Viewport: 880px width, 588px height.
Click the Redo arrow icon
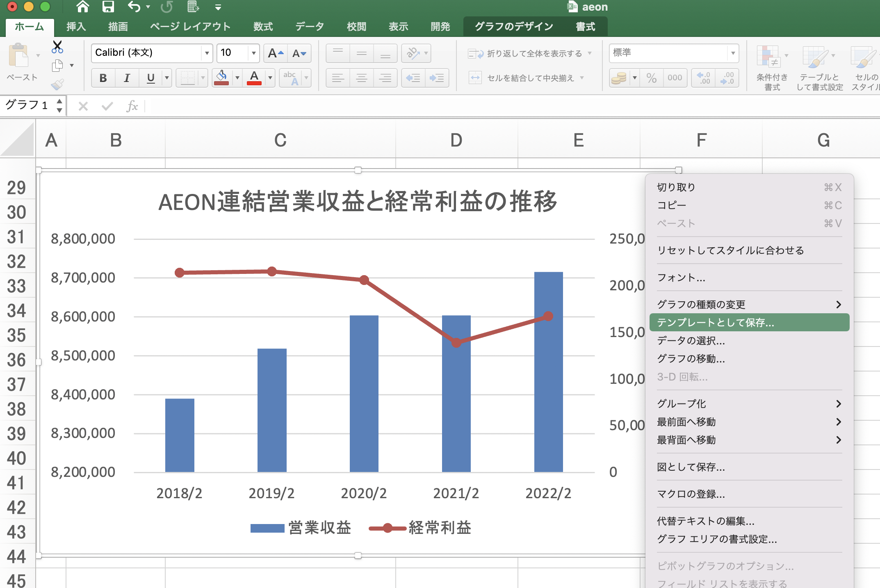click(166, 7)
